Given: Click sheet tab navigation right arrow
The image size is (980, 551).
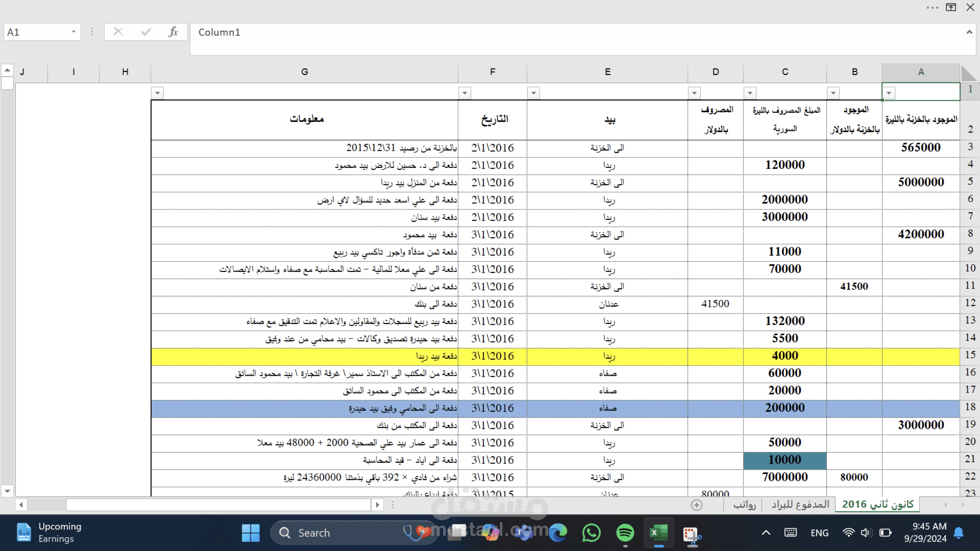Looking at the screenshot, I should 963,505.
